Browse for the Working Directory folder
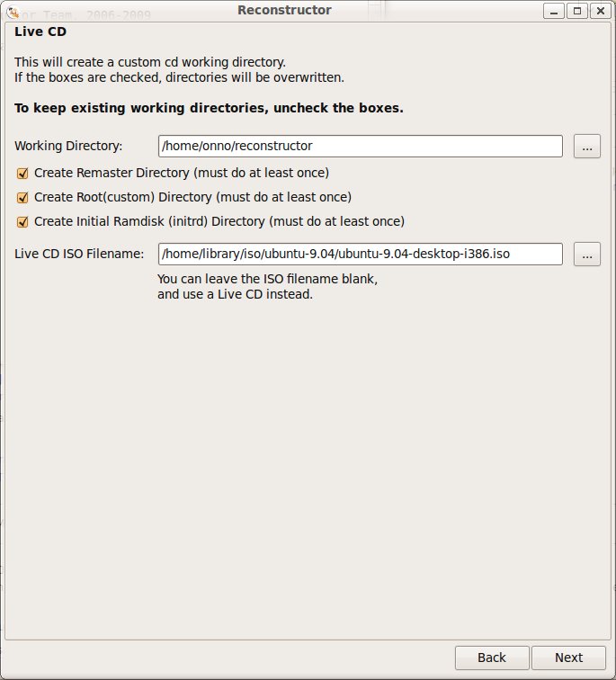The image size is (616, 680). (587, 146)
